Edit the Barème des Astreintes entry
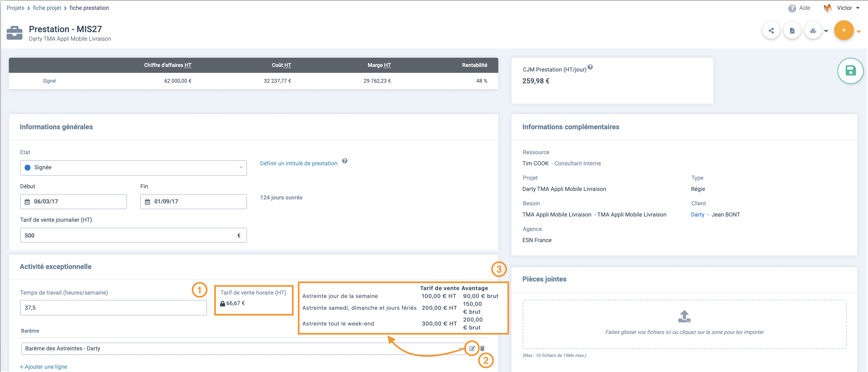 [x=472, y=348]
